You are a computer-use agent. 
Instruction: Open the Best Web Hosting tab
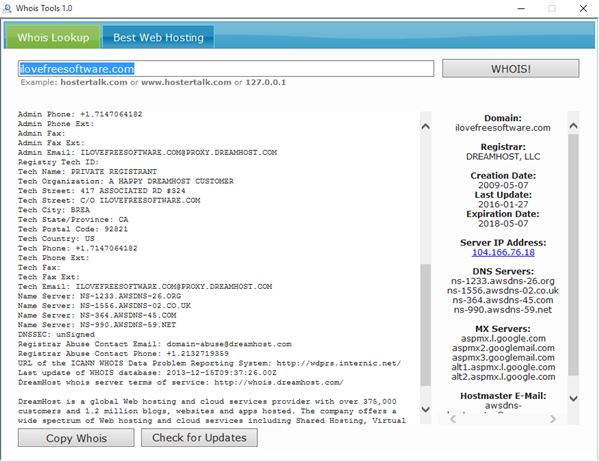tap(158, 37)
